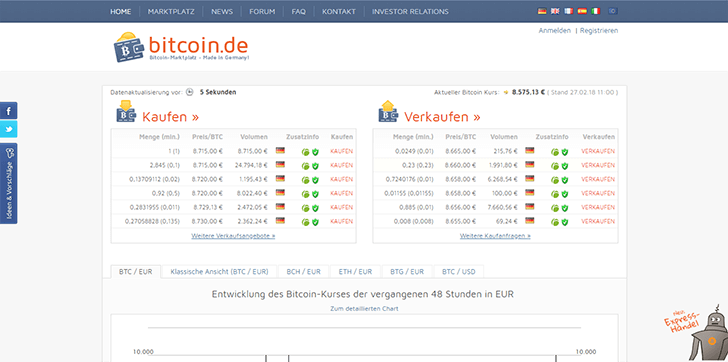The width and height of the screenshot is (728, 362).
Task: Click green trust icon in 6.268,54 € row
Action: coord(555,180)
